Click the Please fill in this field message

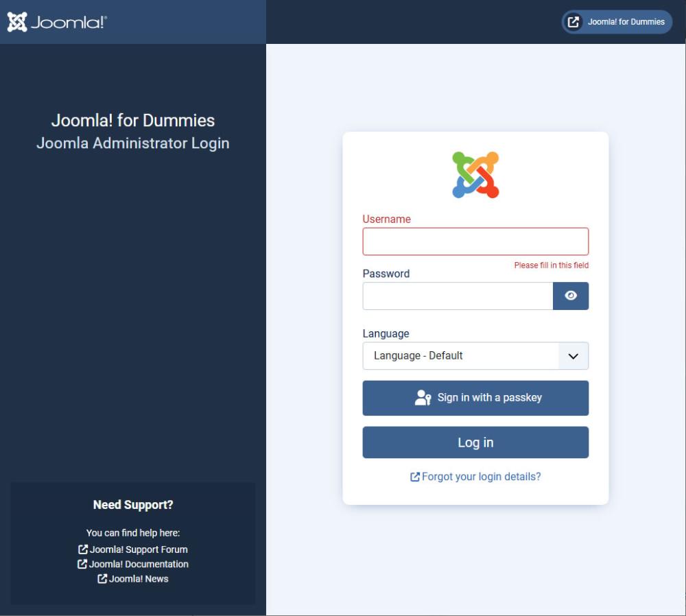point(552,265)
